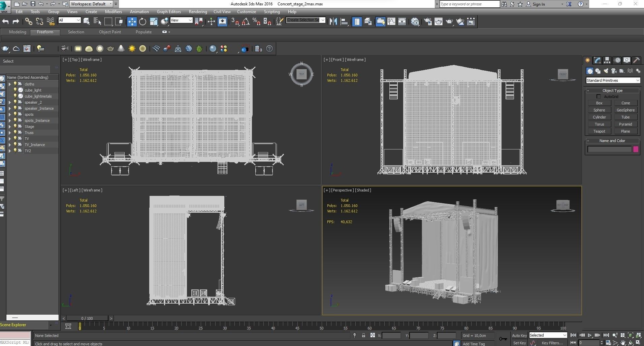Click the Undo arrow icon

pos(5,22)
